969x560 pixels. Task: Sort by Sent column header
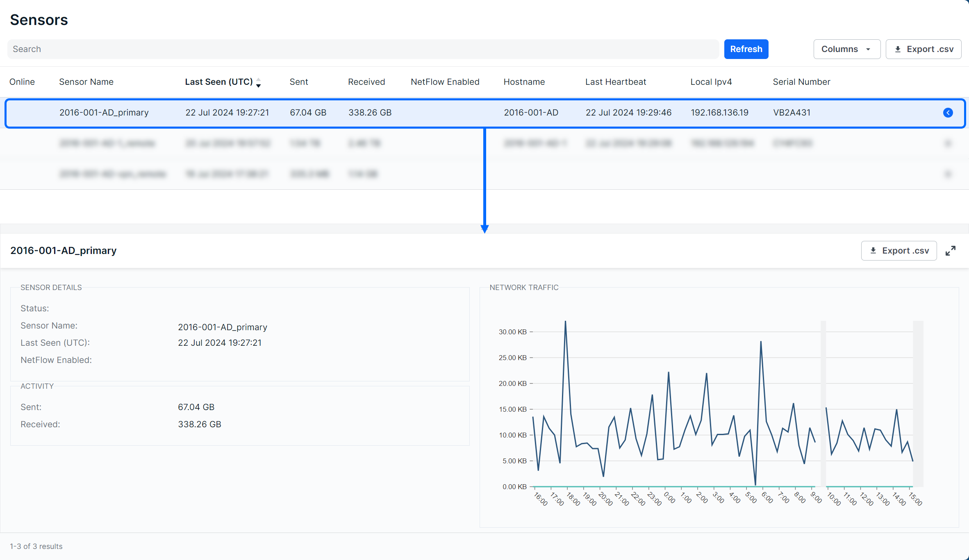pyautogui.click(x=298, y=82)
